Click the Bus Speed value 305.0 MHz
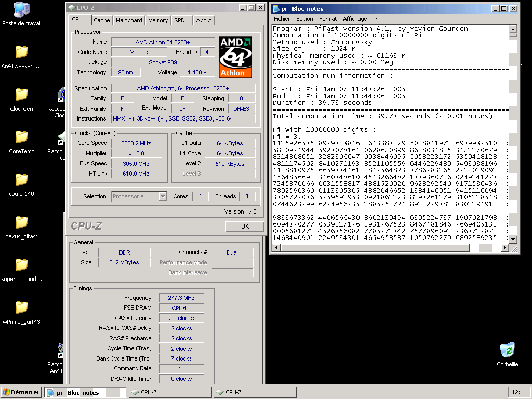Viewport: 532px width, 399px height. [136, 164]
